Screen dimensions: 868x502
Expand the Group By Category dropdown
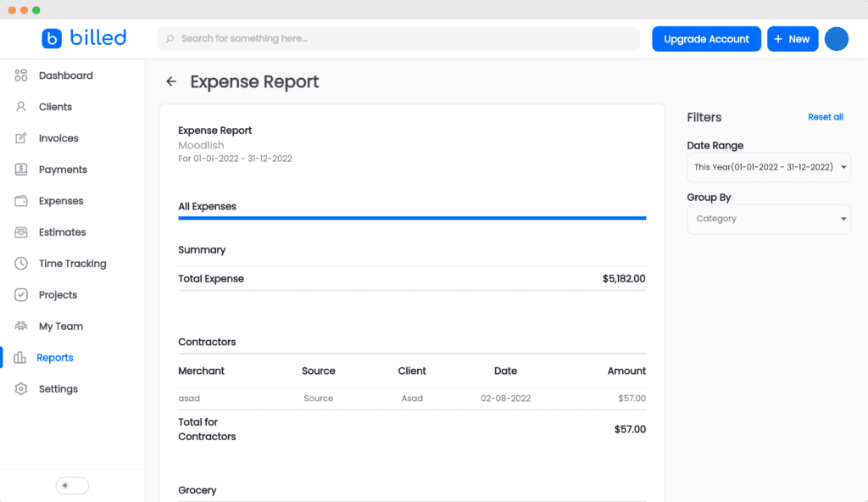click(x=768, y=218)
